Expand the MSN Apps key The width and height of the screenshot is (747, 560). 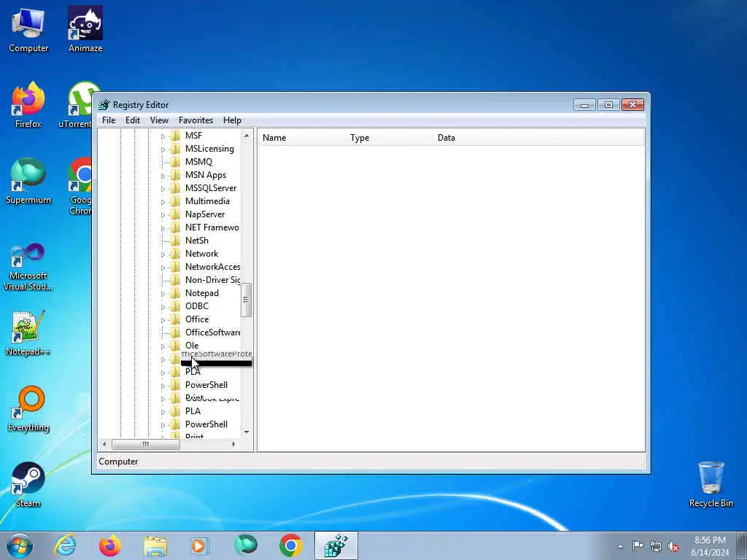[x=163, y=176]
